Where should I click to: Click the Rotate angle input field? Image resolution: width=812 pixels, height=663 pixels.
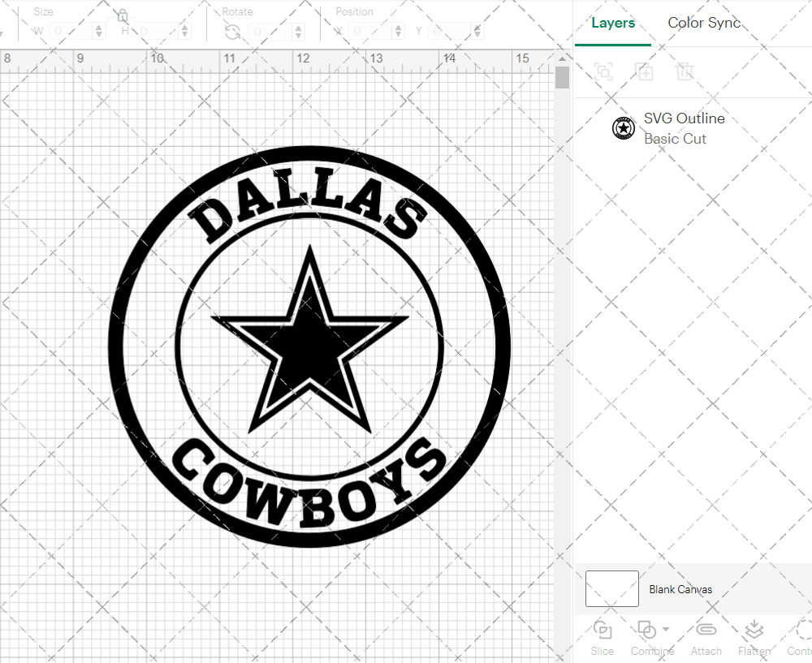coord(271,32)
